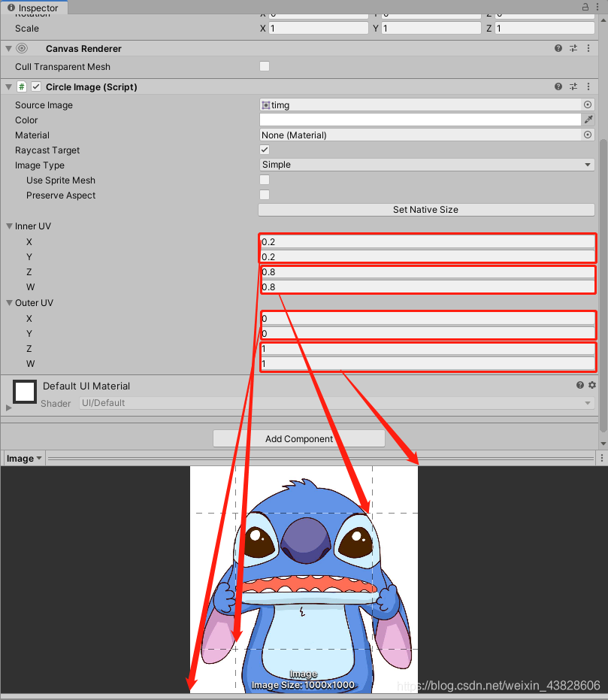Viewport: 608px width, 700px height.
Task: Click the Scale property label
Action: (27, 28)
